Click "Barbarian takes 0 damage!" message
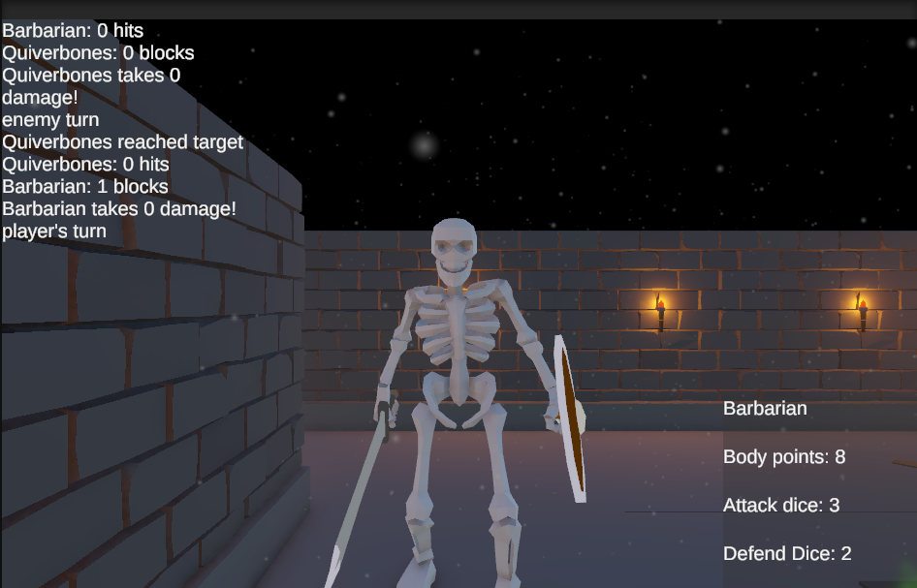 (119, 208)
